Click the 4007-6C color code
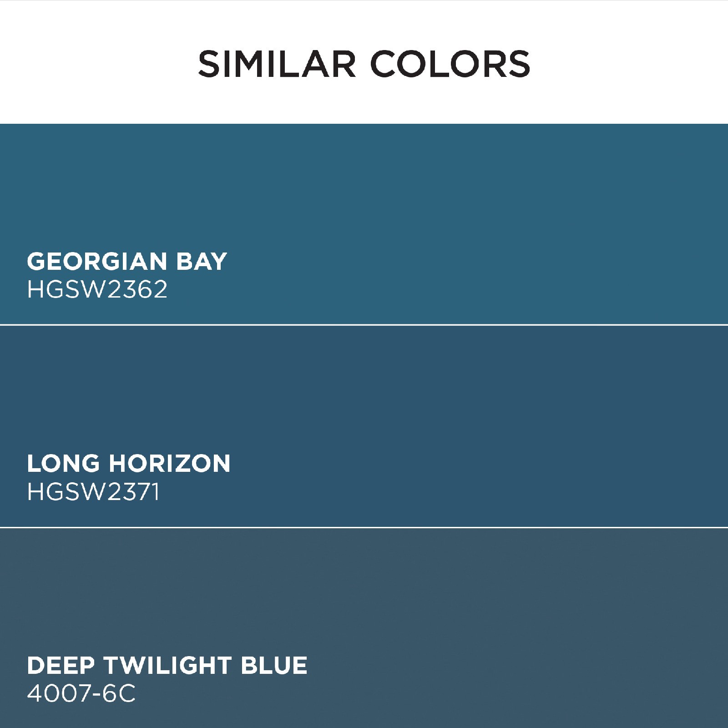The height and width of the screenshot is (728, 728). click(x=81, y=694)
